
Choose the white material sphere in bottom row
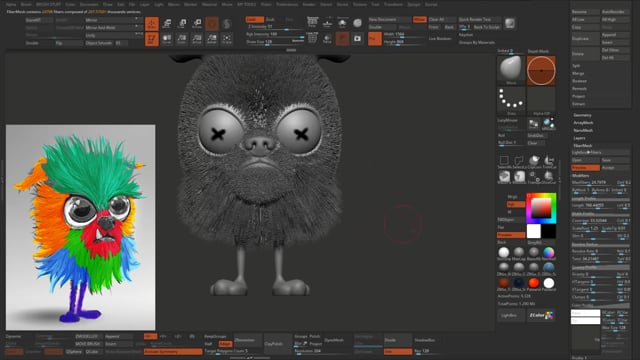point(549,282)
